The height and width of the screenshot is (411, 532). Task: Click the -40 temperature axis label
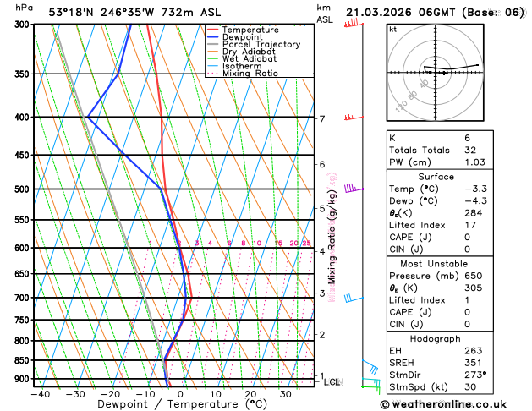41,394
